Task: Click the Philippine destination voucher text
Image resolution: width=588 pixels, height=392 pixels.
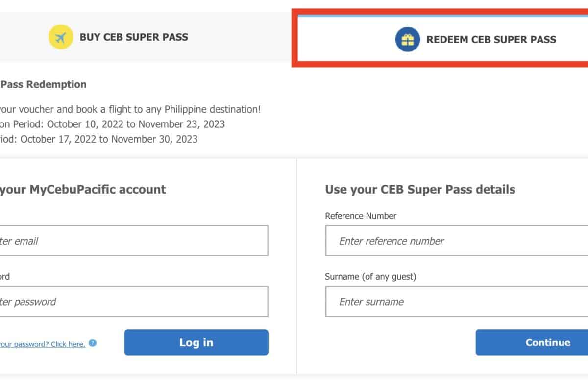Action: (130, 109)
